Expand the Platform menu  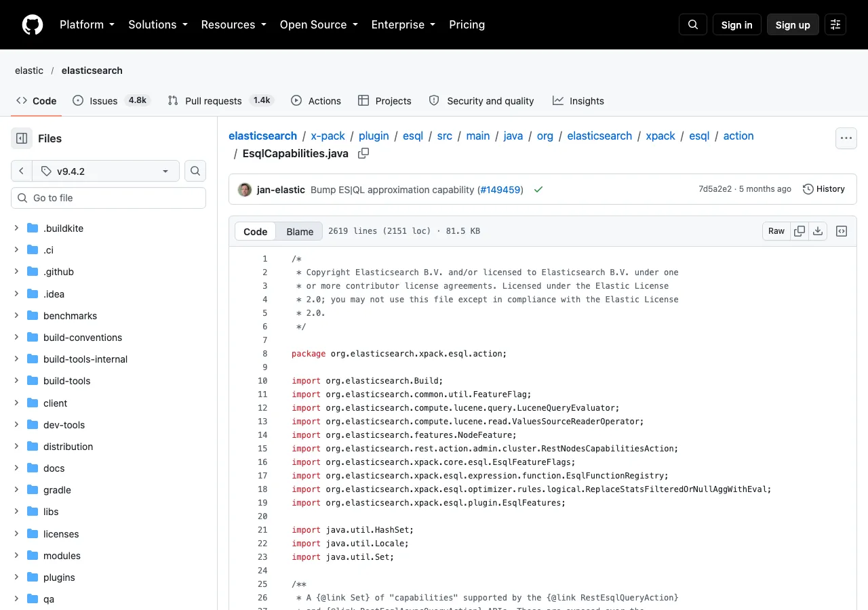click(x=87, y=24)
